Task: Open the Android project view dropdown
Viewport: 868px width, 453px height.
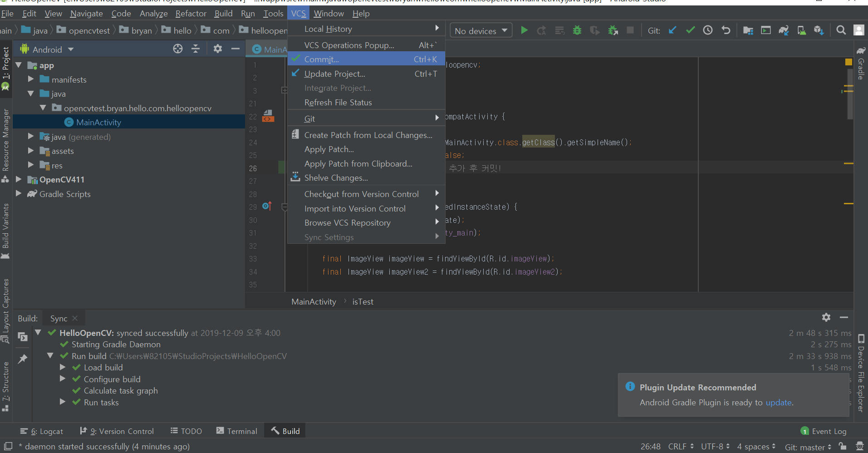Action: (x=47, y=49)
